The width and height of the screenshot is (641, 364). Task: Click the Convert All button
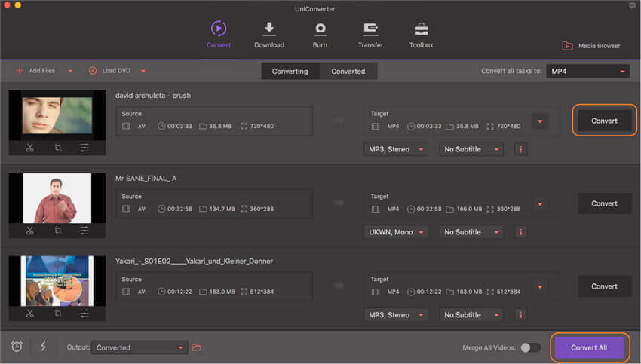(589, 347)
